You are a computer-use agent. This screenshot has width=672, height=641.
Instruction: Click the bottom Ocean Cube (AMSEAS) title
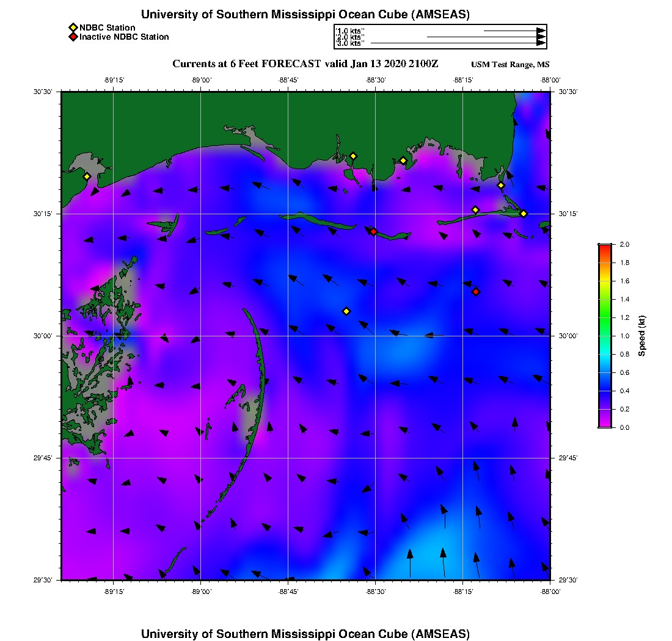point(305,634)
